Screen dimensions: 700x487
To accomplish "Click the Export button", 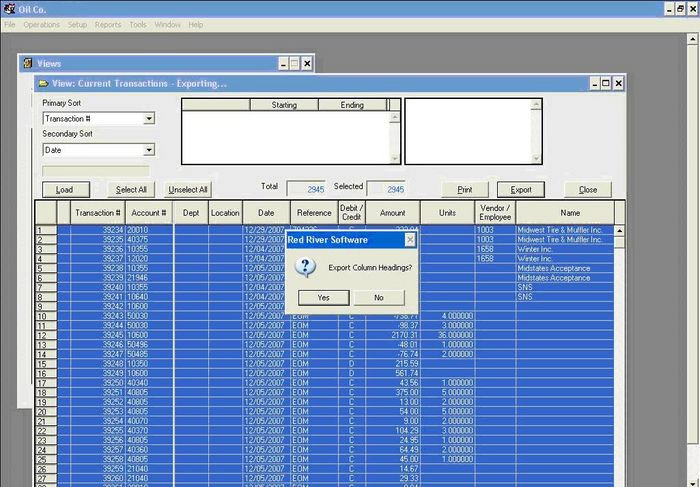I will point(521,190).
